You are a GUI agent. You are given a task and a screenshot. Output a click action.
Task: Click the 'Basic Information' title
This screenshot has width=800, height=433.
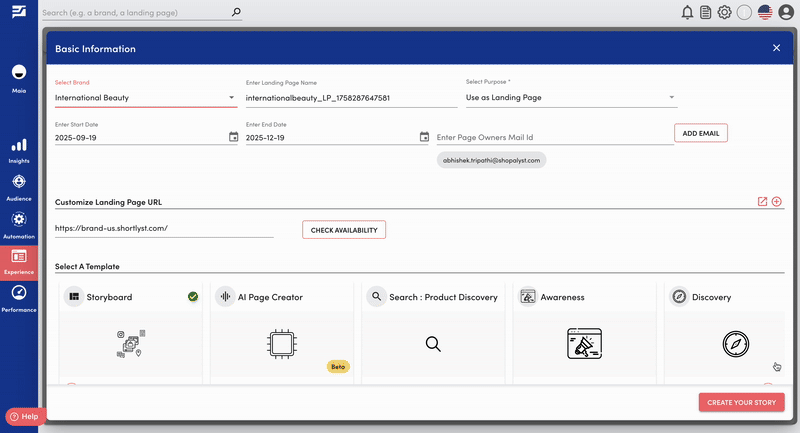(95, 49)
